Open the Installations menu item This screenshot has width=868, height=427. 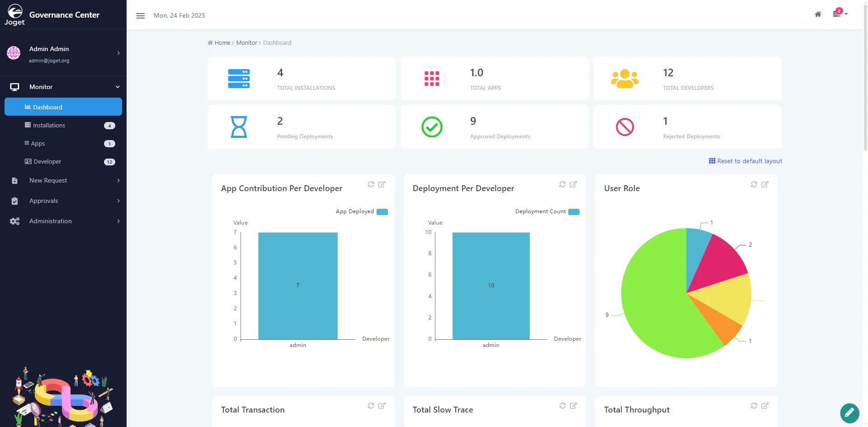63,125
